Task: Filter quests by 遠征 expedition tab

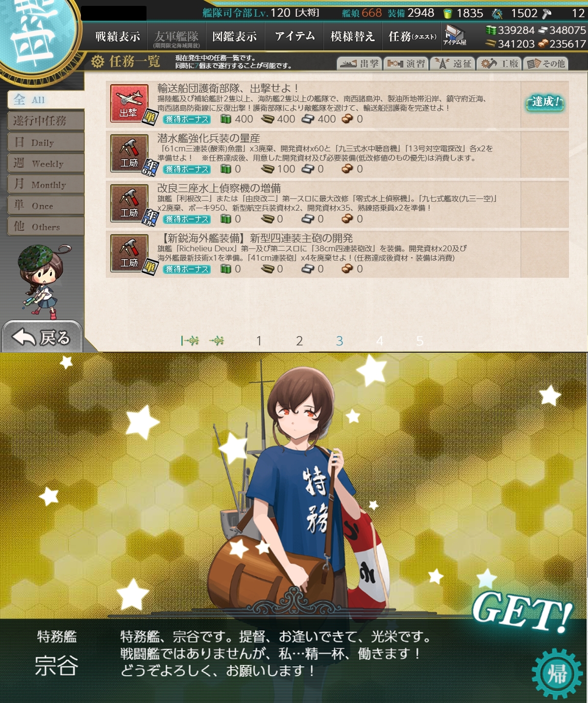Action: tap(453, 64)
